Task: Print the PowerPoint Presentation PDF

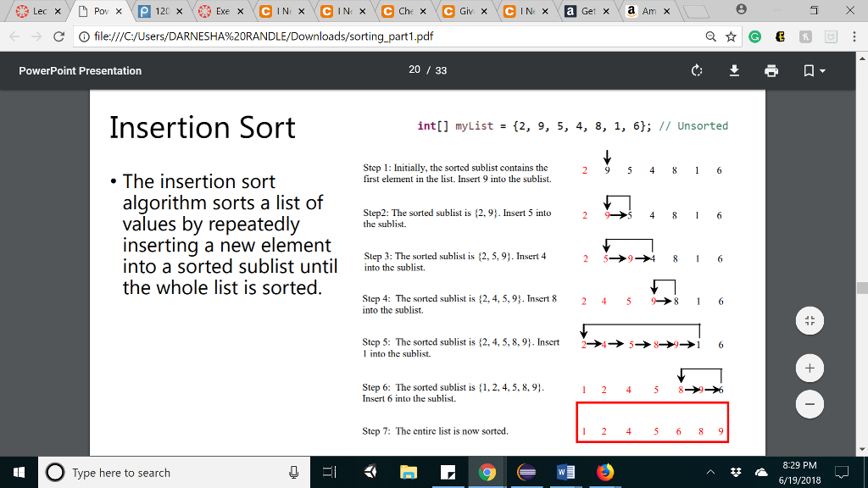Action: pyautogui.click(x=771, y=71)
